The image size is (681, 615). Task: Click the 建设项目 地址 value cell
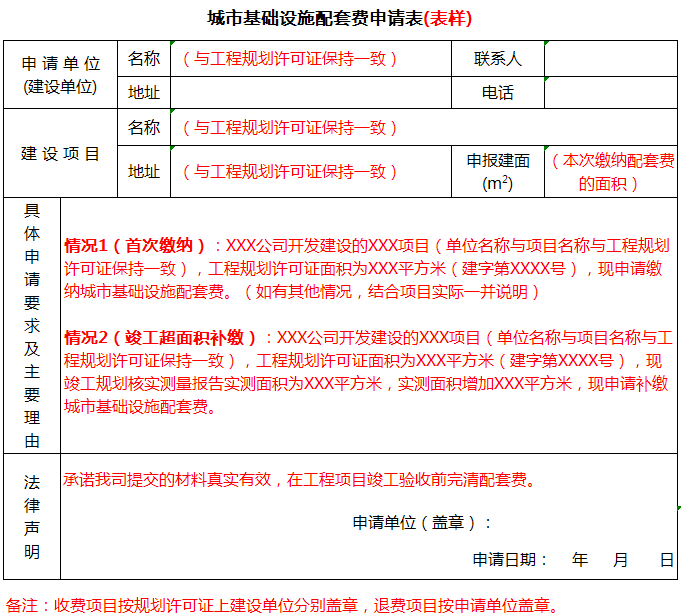click(x=312, y=172)
